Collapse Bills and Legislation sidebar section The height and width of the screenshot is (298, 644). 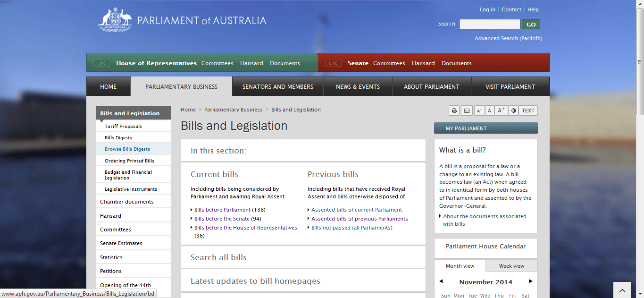pyautogui.click(x=134, y=113)
